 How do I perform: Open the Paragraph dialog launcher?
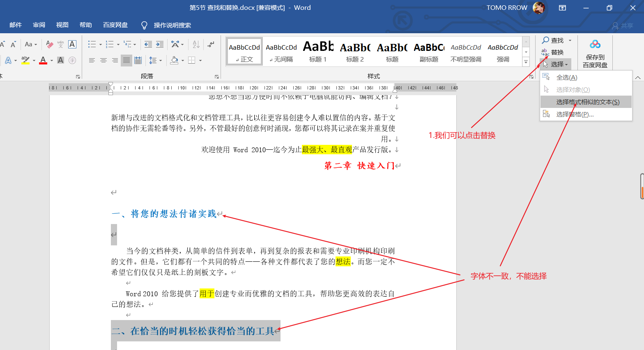pos(217,77)
